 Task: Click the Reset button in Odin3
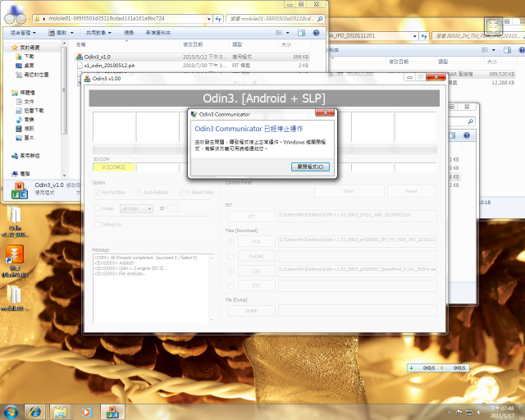[x=412, y=191]
